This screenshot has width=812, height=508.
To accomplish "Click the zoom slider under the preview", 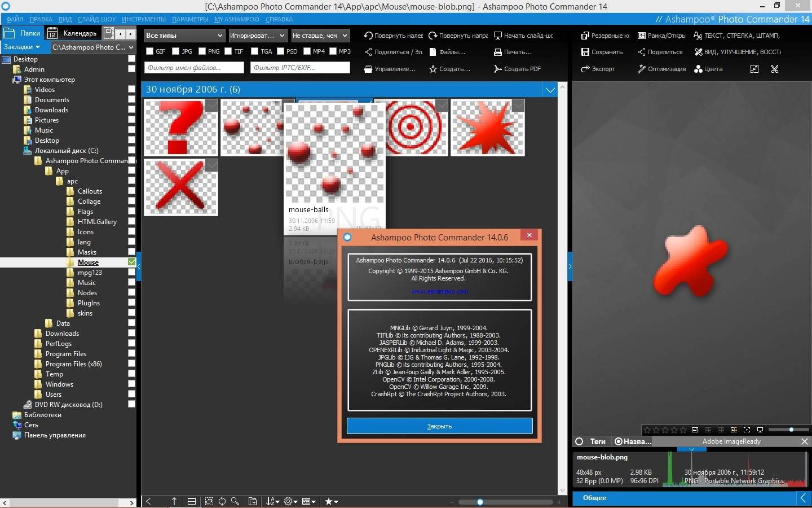I will (x=788, y=430).
